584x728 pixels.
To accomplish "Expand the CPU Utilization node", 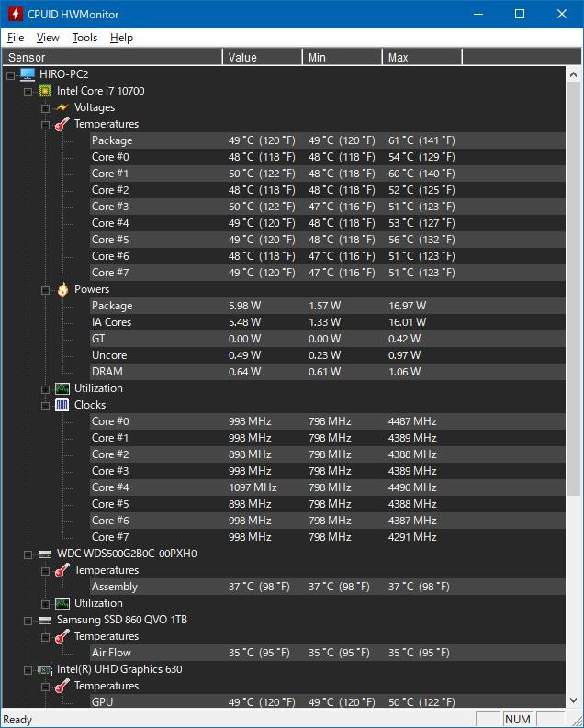I will (x=45, y=389).
